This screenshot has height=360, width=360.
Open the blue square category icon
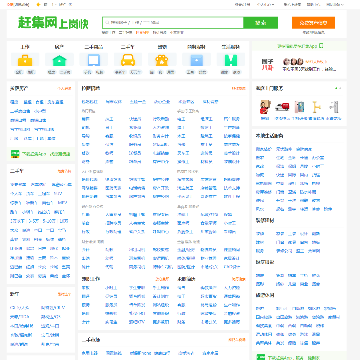point(196,60)
